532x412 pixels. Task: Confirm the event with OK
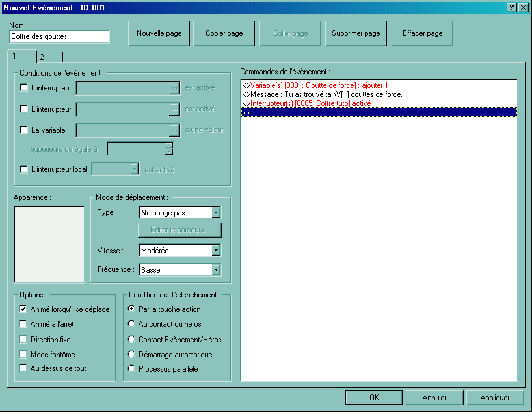pos(373,397)
